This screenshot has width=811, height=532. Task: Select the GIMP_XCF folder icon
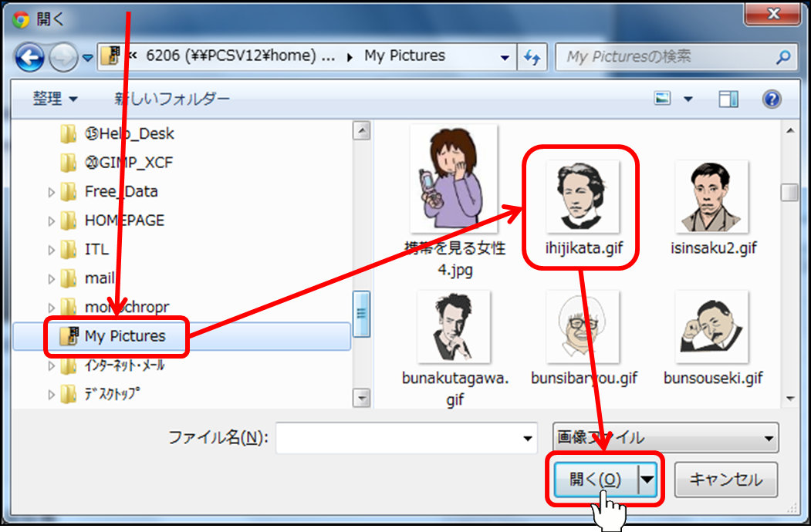(x=69, y=163)
